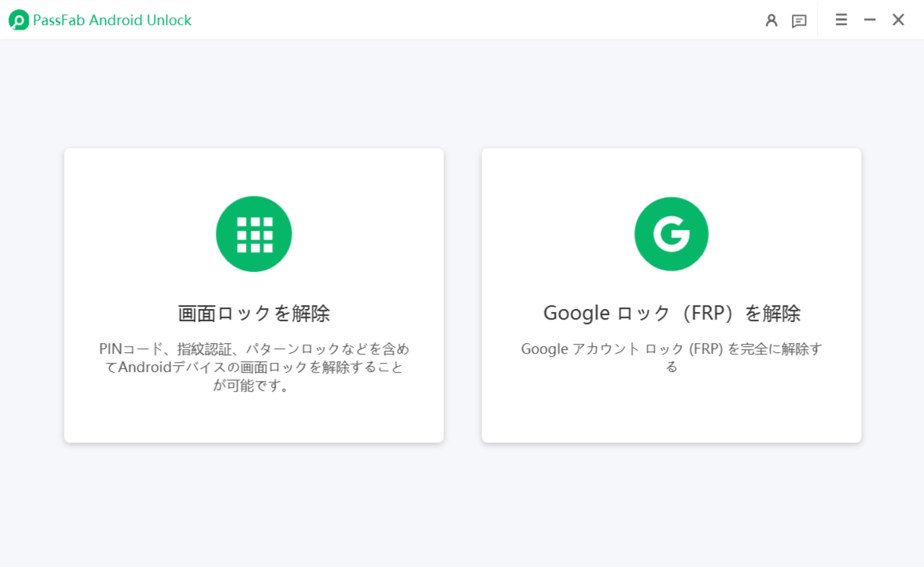Image resolution: width=924 pixels, height=567 pixels.
Task: Open the feedback message icon
Action: click(x=799, y=20)
